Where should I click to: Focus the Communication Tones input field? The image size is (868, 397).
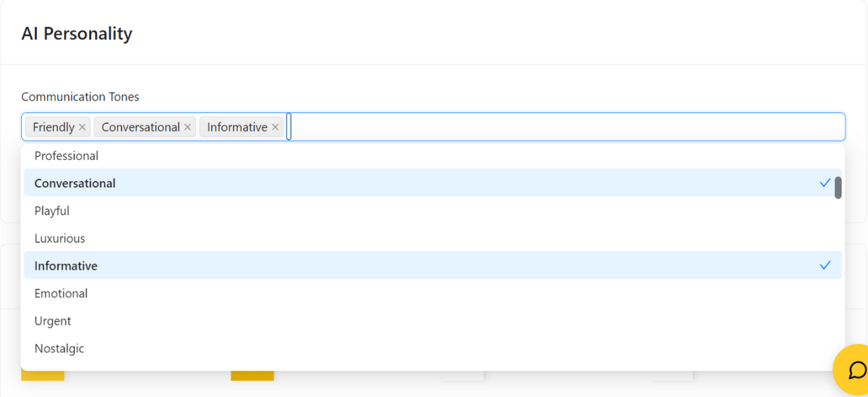point(433,127)
